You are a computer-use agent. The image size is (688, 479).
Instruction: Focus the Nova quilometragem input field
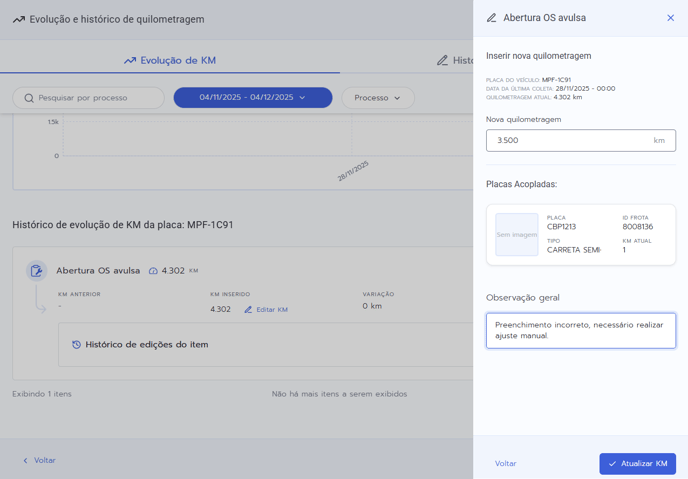point(570,141)
